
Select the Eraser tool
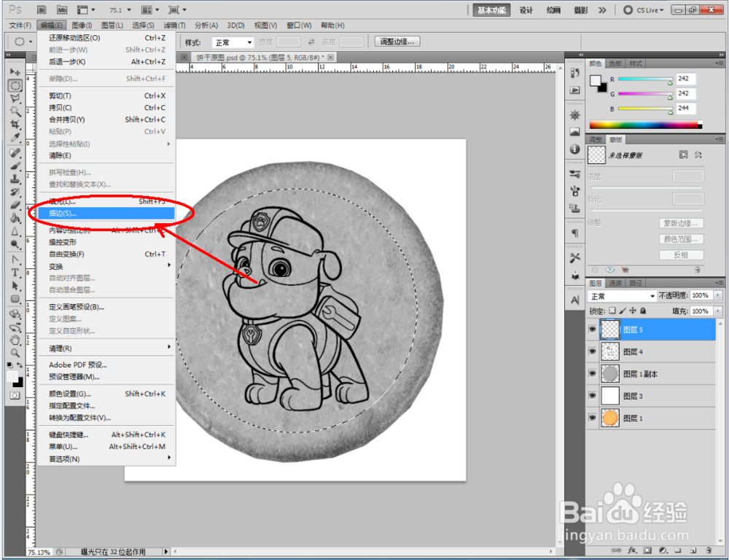point(15,205)
